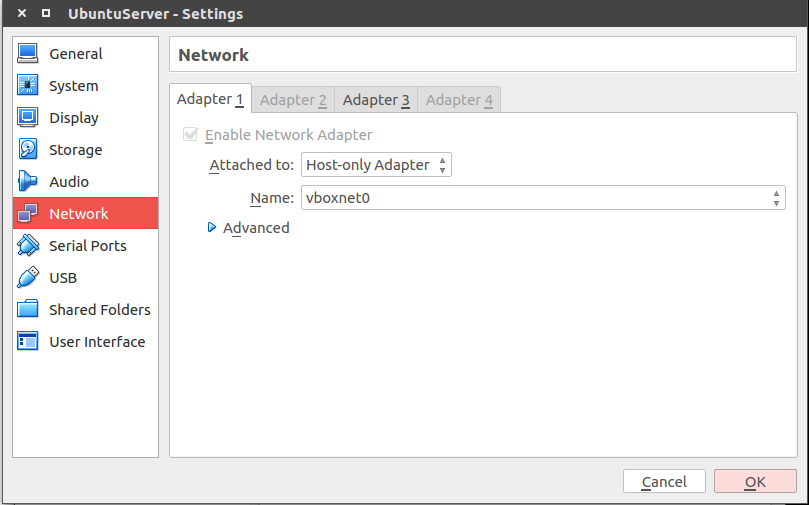Switch to the Adapter 2 tab
This screenshot has width=809, height=505.
(x=293, y=100)
